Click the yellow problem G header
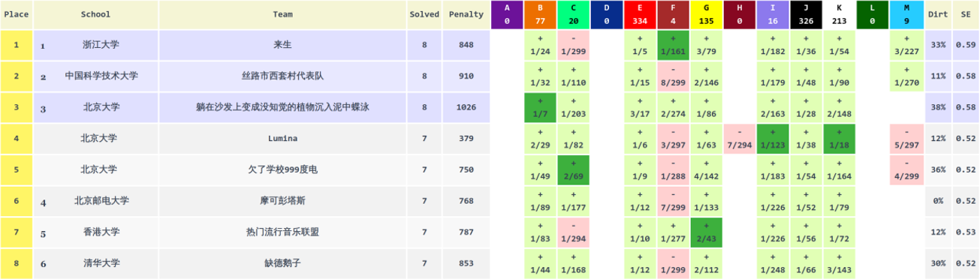 tap(706, 14)
